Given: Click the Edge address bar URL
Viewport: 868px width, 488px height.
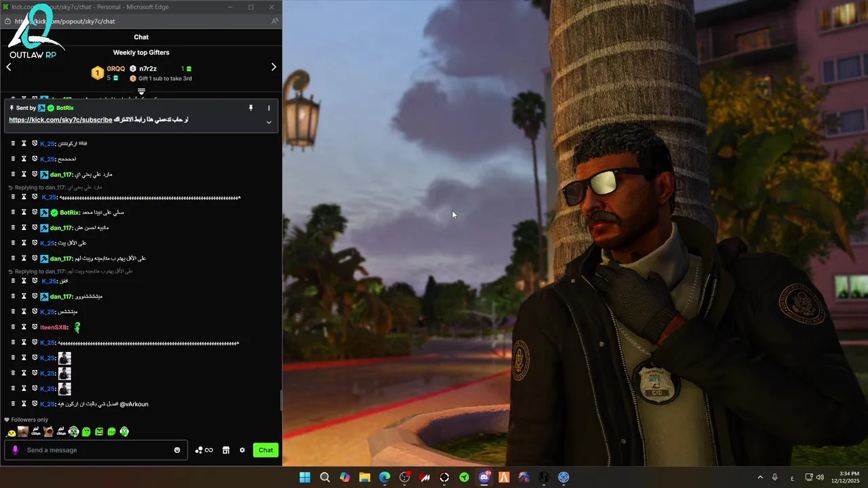Looking at the screenshot, I should point(65,21).
